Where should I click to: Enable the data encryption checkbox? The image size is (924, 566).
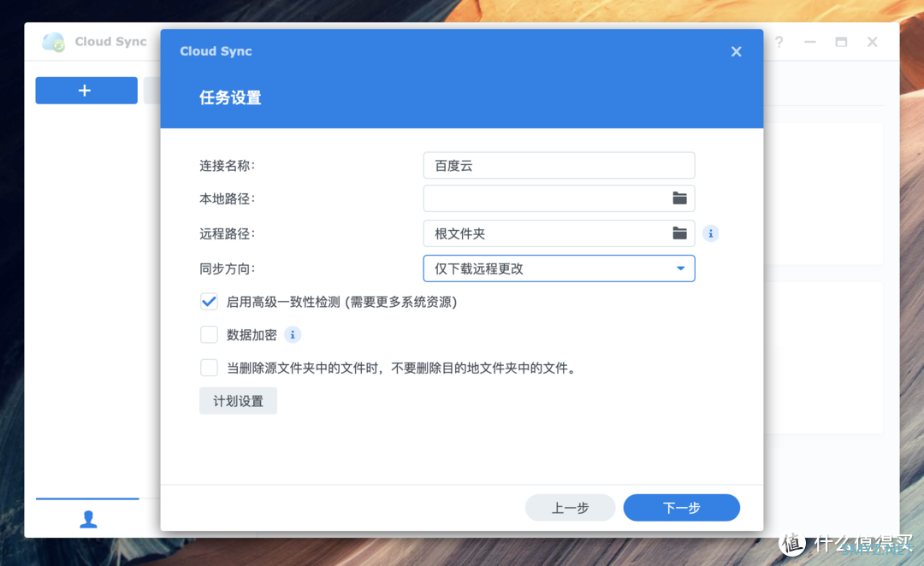209,334
